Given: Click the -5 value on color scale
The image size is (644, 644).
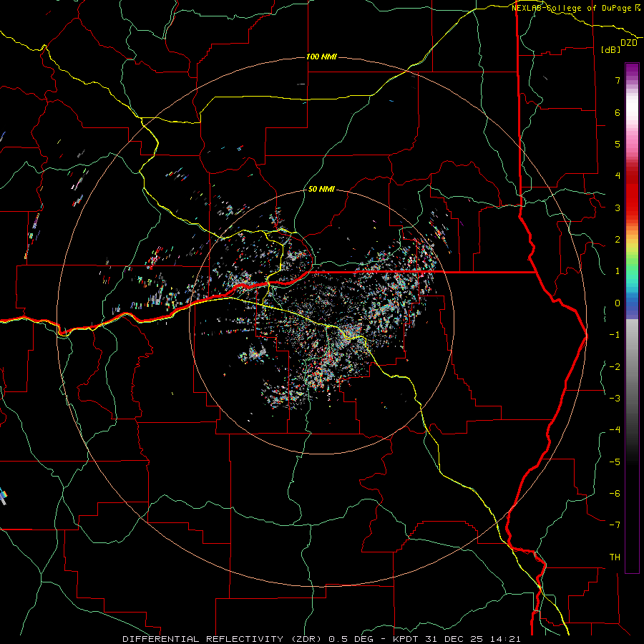Looking at the screenshot, I should click(615, 462).
